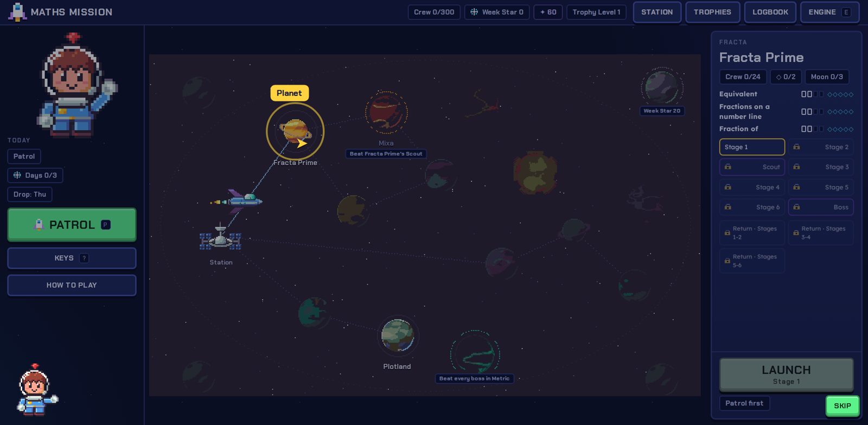
Task: Open the Station tab
Action: tap(657, 12)
